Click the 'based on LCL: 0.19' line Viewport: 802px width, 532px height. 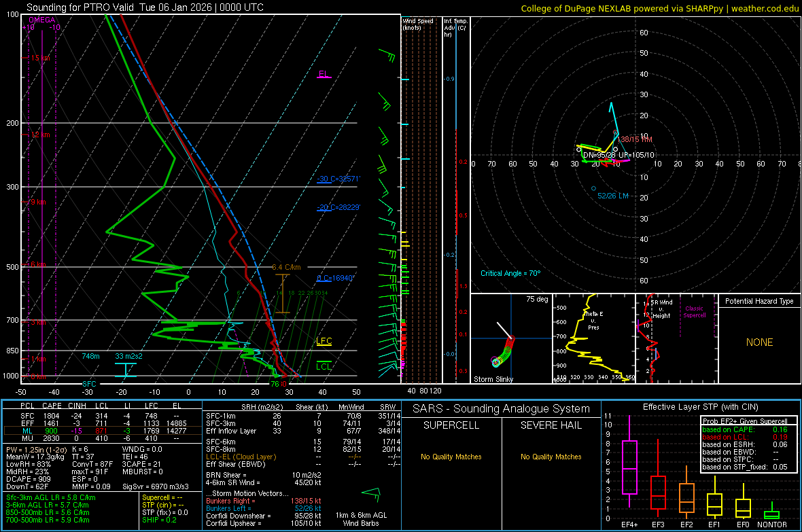click(x=745, y=438)
